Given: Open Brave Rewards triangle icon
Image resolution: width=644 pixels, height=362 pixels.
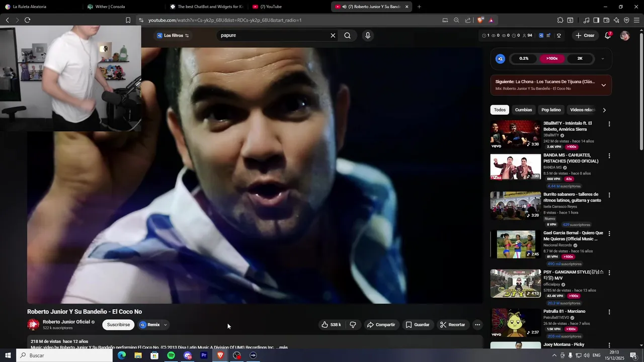Looking at the screenshot, I should [491, 20].
